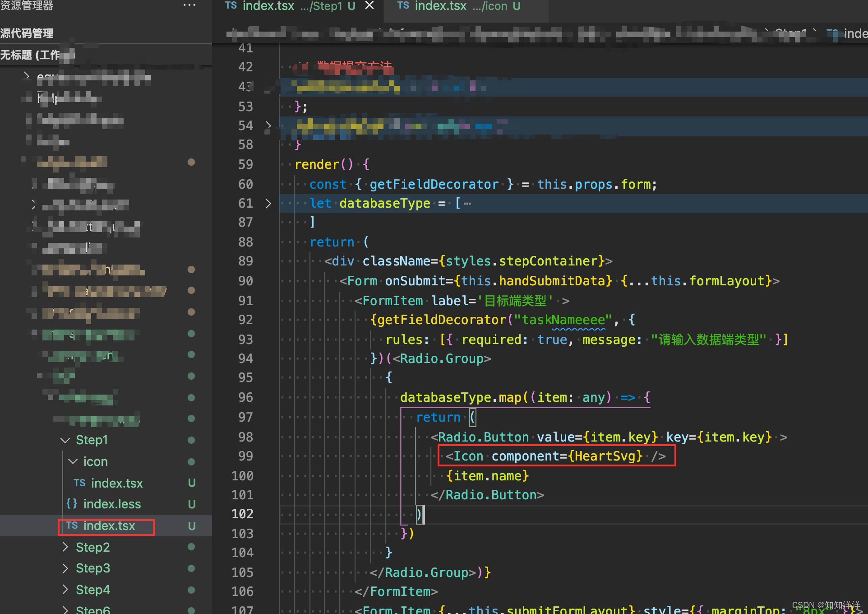
Task: Click the TS file icon of highlighted index.tsx
Action: point(72,526)
